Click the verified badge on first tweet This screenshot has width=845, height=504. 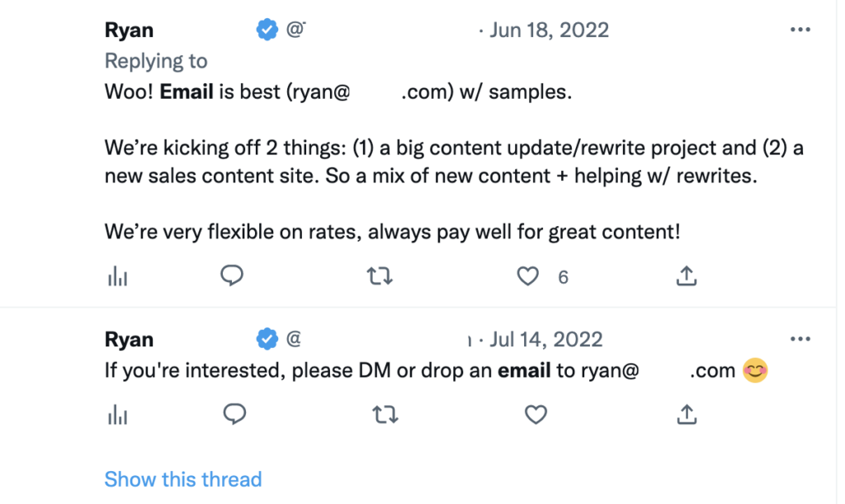pos(267,31)
